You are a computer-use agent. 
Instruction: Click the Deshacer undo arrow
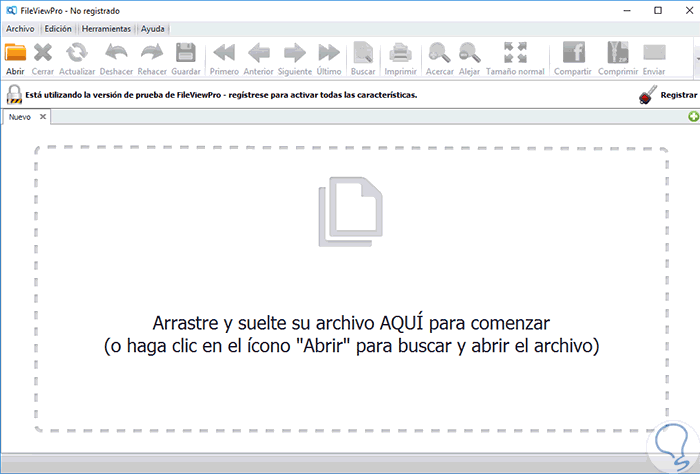(x=116, y=53)
